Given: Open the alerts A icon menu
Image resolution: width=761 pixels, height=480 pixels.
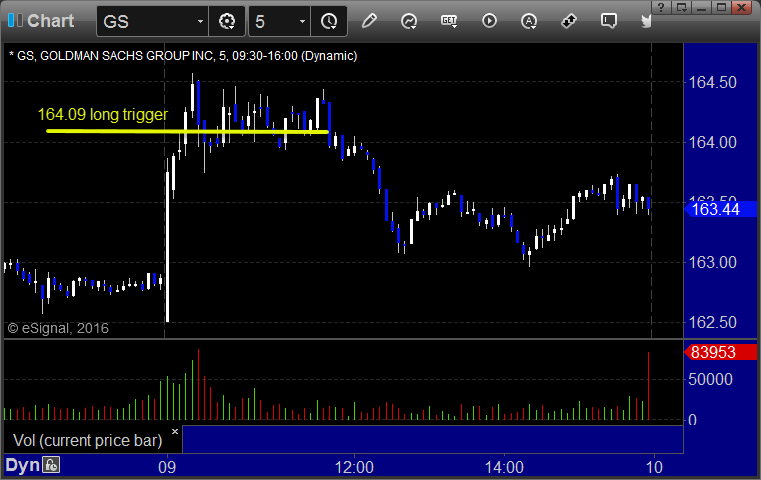Looking at the screenshot, I should 529,21.
